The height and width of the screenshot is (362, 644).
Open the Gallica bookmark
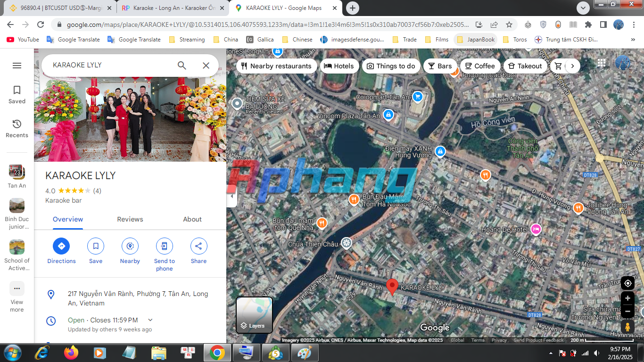pos(260,40)
